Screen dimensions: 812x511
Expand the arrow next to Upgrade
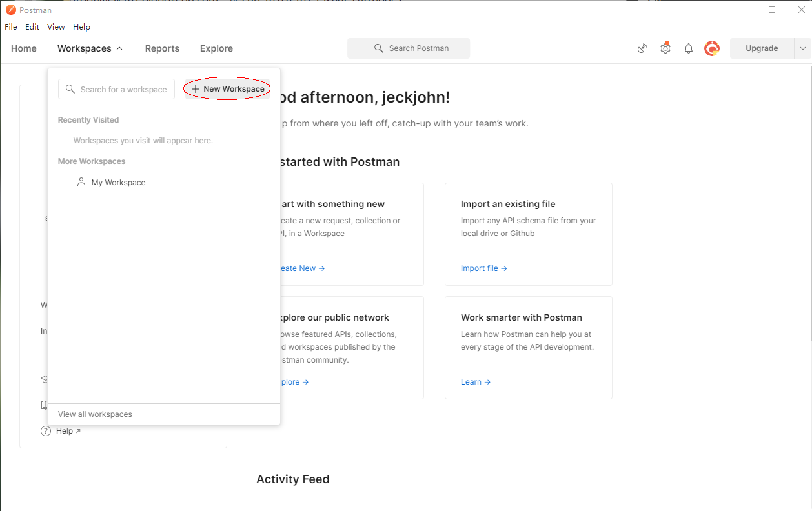pyautogui.click(x=803, y=48)
